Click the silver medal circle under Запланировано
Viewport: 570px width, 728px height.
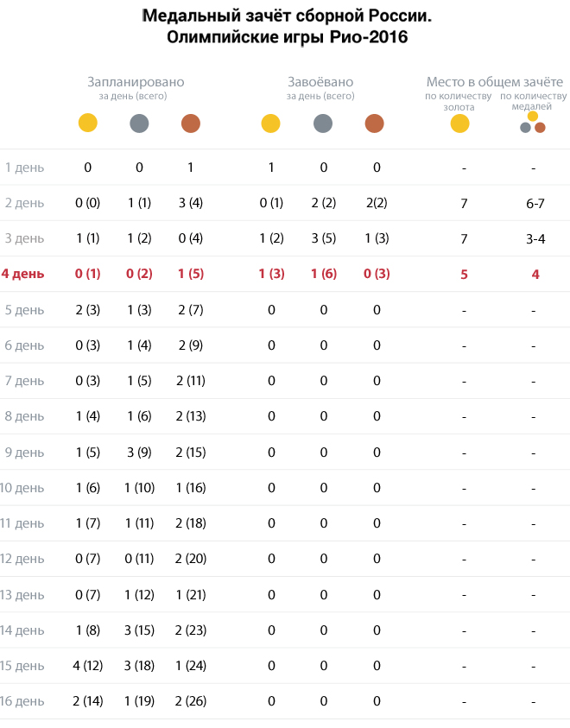(x=139, y=123)
